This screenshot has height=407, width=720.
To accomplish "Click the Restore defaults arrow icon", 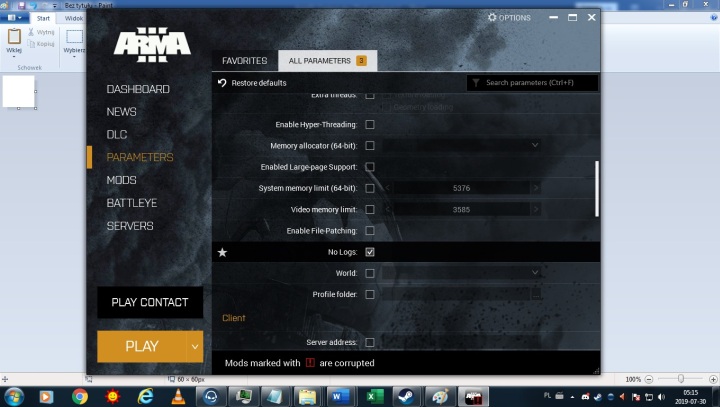I will point(222,83).
